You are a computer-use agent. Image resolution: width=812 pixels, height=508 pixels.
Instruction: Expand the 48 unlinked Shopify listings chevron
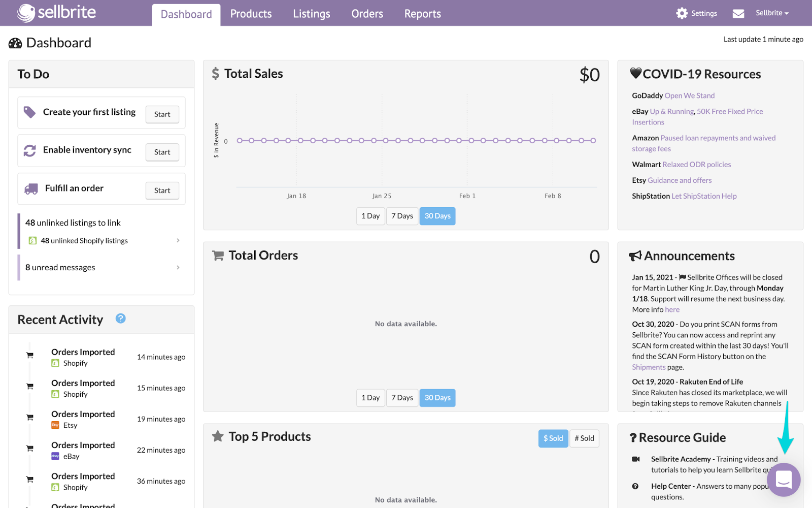click(178, 241)
